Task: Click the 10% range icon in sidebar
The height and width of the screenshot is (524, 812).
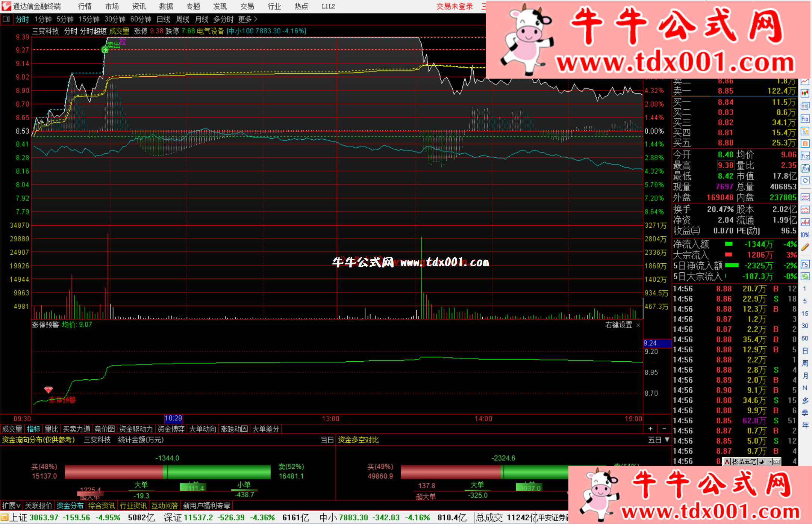Action: (805, 235)
